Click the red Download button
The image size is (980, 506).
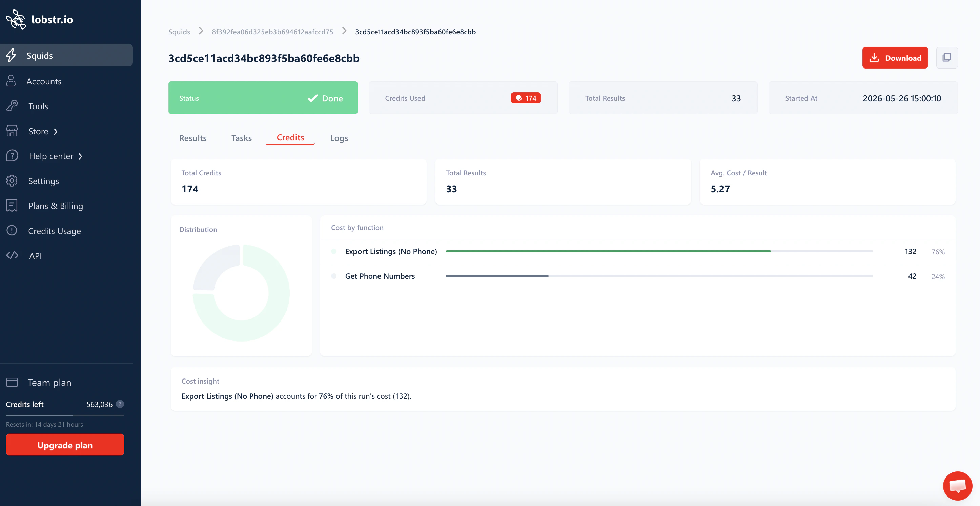(x=895, y=58)
